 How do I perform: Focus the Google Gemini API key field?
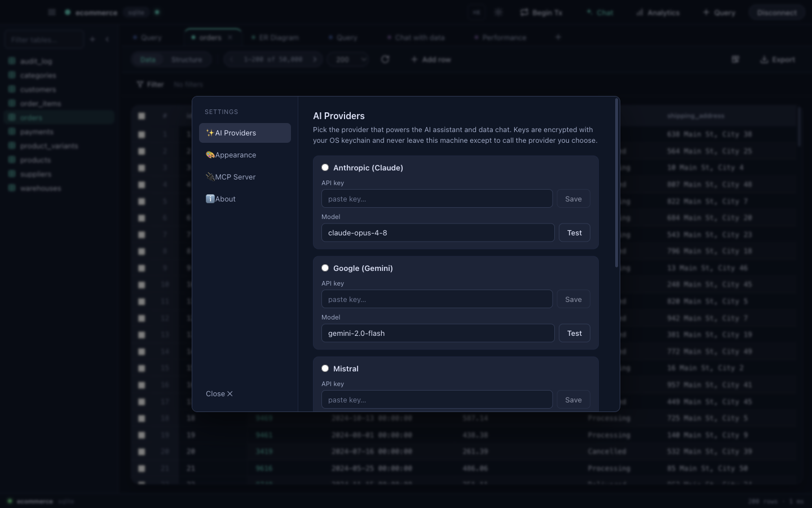[x=437, y=299]
